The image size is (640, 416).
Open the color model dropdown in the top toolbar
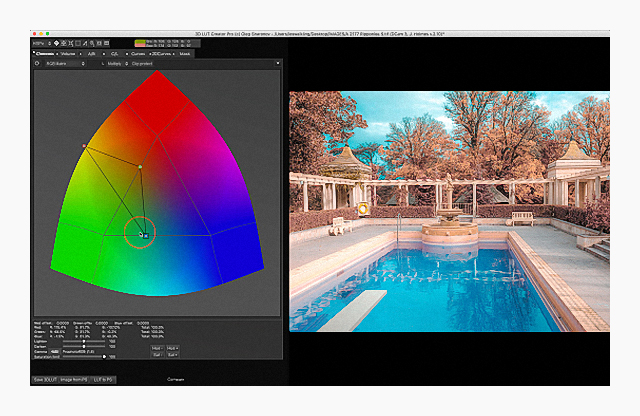click(42, 43)
